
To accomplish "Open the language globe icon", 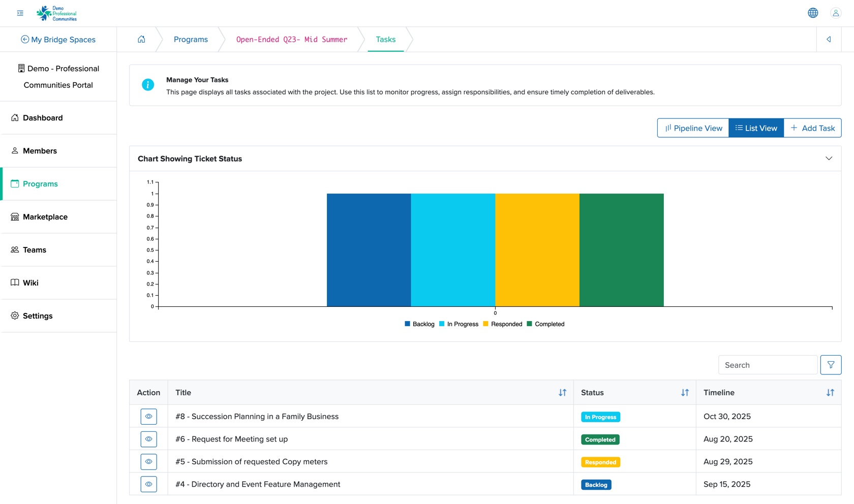I will pos(813,13).
